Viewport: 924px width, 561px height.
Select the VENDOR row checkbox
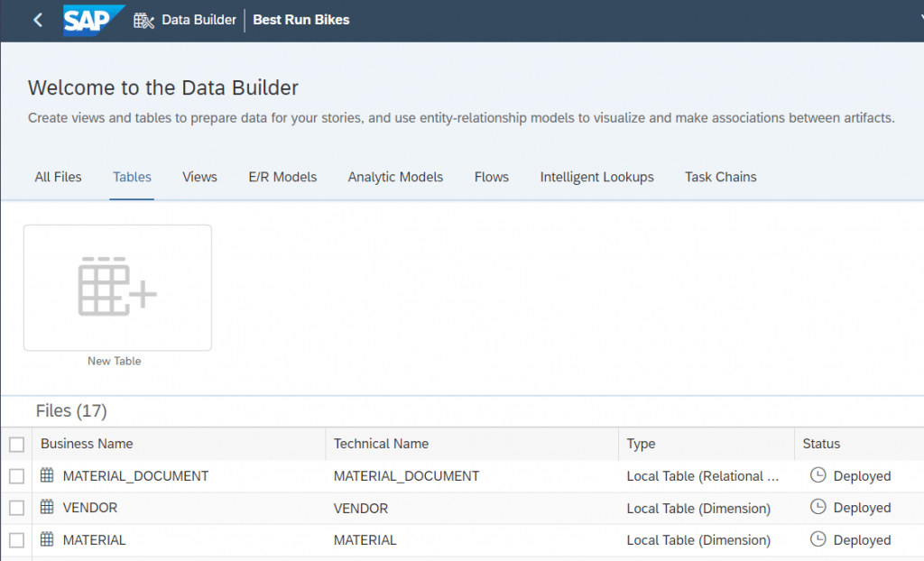pos(16,508)
